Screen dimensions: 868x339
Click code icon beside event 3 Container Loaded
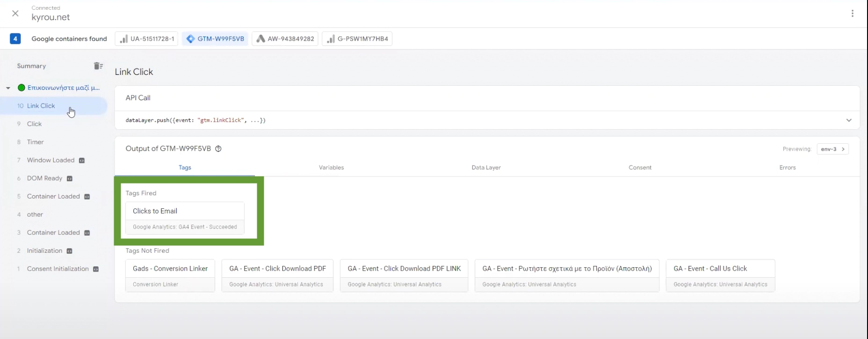click(x=87, y=233)
